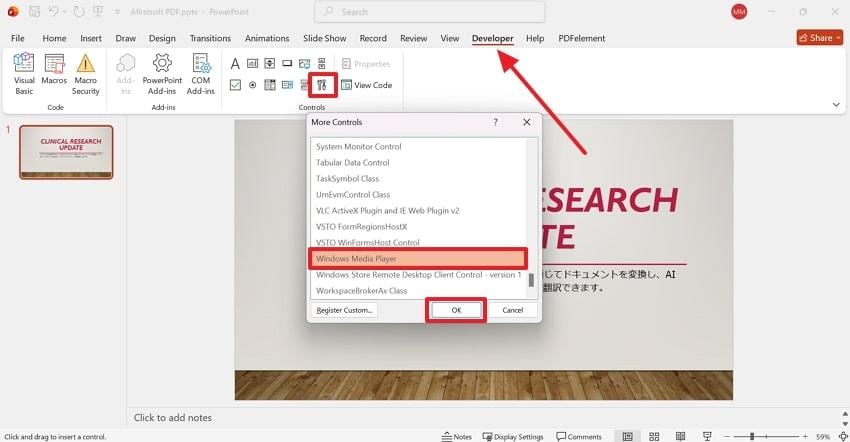The image size is (850, 442).
Task: Insert a Label control (A icon)
Action: 235,64
